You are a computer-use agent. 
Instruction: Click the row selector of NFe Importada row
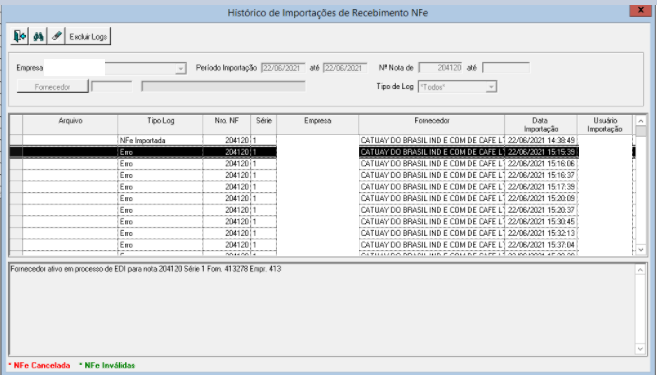(16, 140)
